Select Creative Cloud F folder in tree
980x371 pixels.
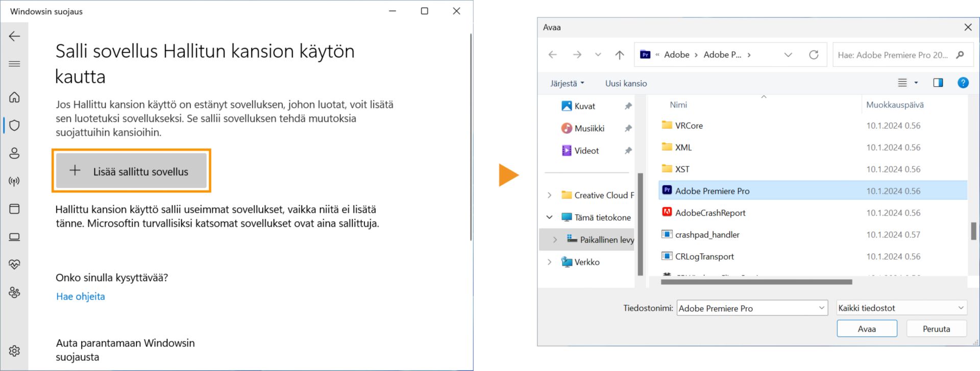pos(597,195)
